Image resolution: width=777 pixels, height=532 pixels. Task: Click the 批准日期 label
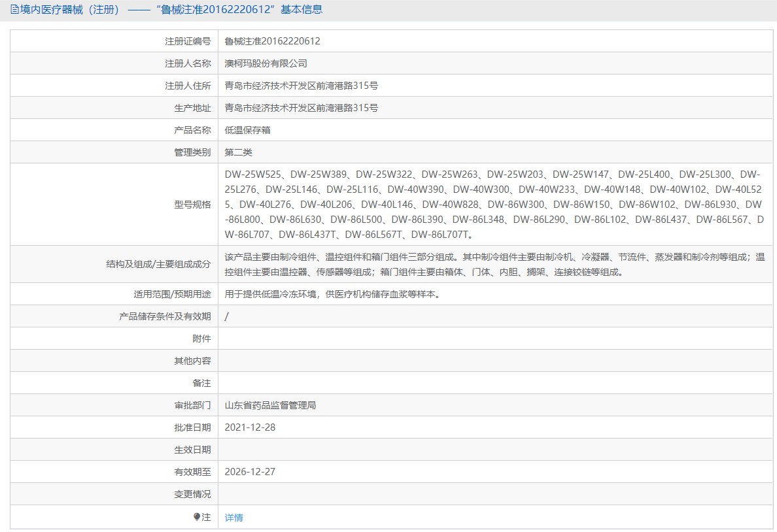(x=192, y=427)
